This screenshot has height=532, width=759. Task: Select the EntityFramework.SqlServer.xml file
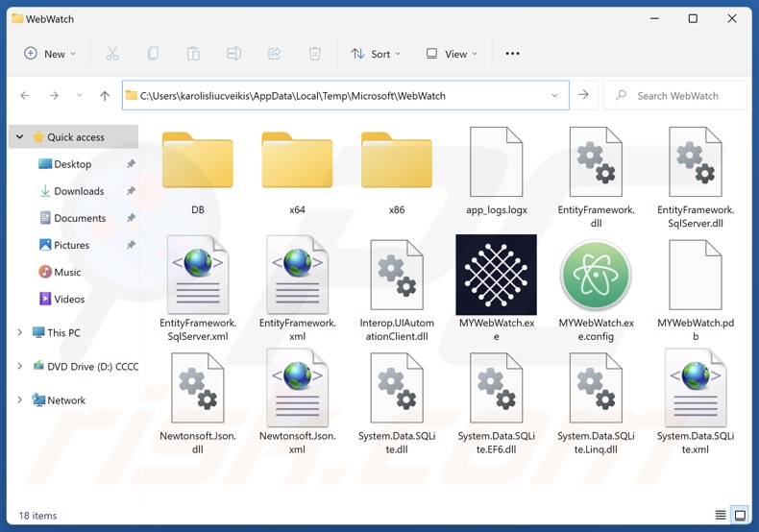pos(198,289)
